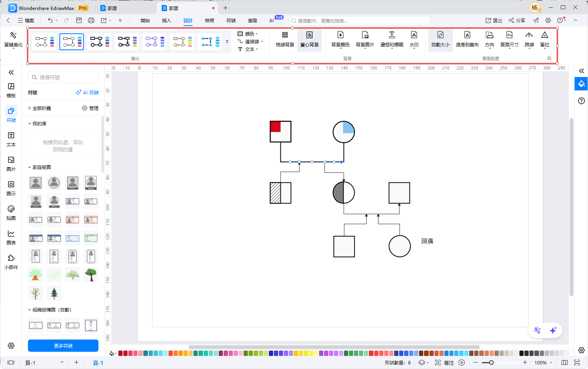The width and height of the screenshot is (588, 369).
Task: Click the 邊框和標題 border and title icon
Action: tap(391, 39)
